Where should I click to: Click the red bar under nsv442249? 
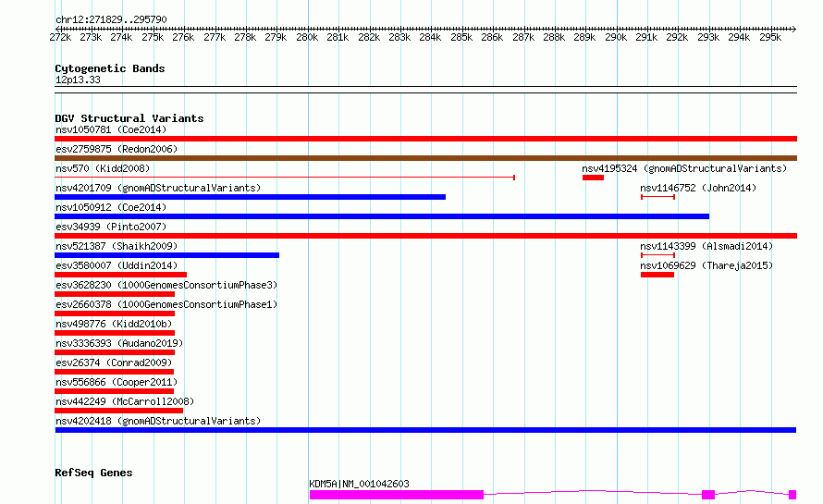[x=118, y=411]
